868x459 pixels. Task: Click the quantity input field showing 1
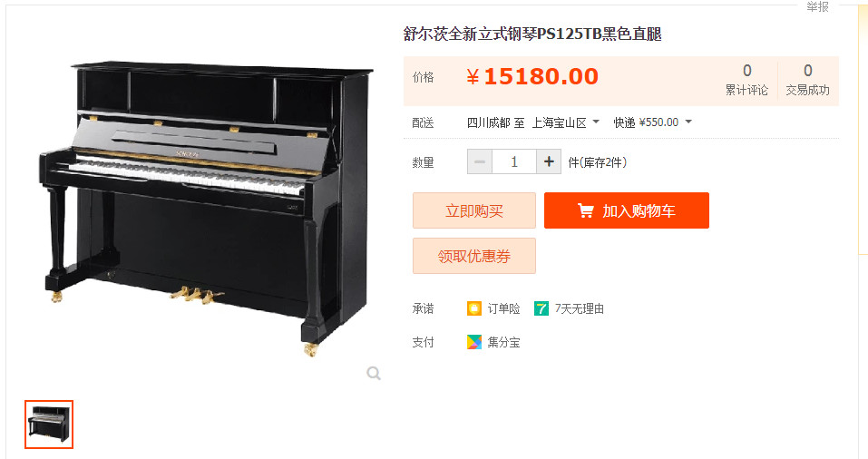click(x=514, y=161)
